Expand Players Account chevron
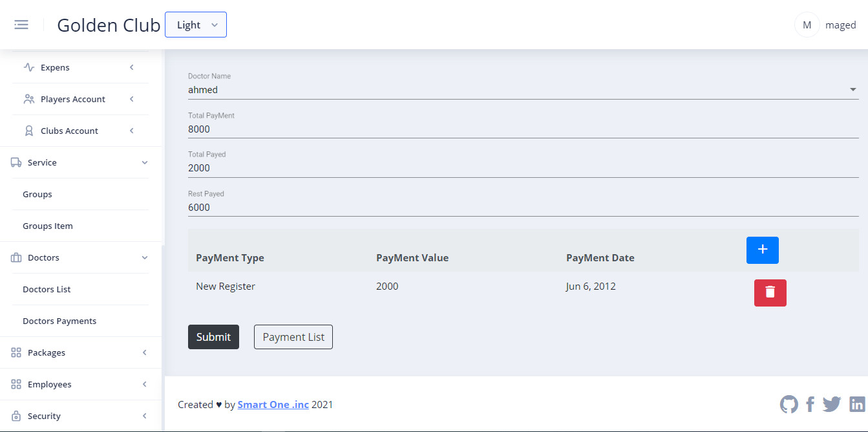The height and width of the screenshot is (432, 868). coord(132,99)
